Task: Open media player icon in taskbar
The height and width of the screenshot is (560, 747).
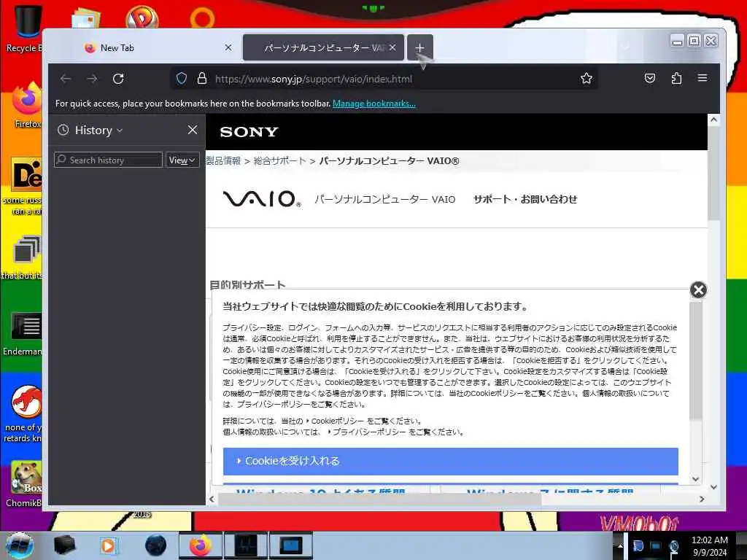Action: pyautogui.click(x=108, y=545)
